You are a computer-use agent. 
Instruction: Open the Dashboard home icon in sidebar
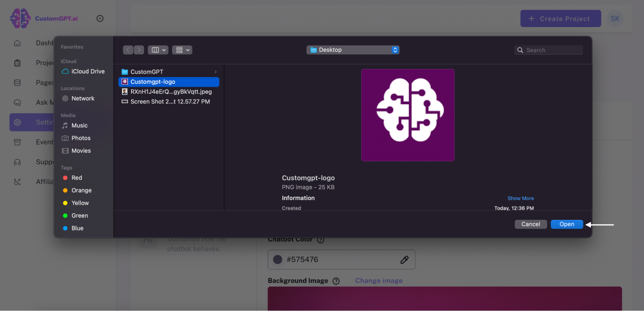(x=17, y=43)
